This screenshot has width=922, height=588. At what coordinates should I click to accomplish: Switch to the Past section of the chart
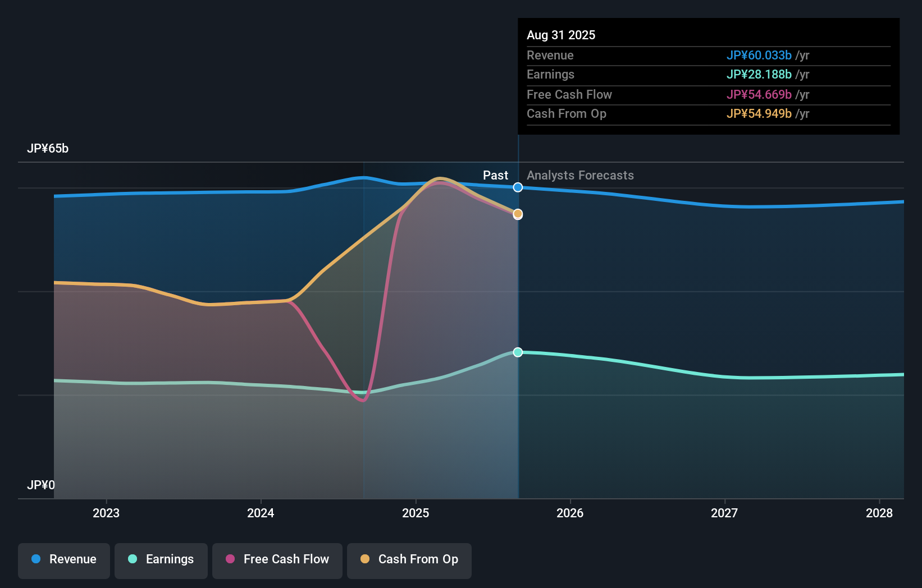click(495, 176)
